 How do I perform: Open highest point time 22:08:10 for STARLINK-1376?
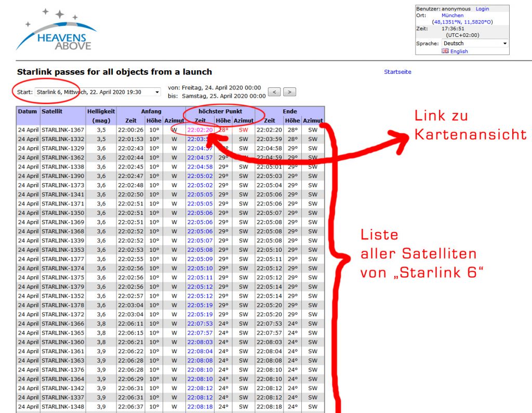click(x=200, y=369)
